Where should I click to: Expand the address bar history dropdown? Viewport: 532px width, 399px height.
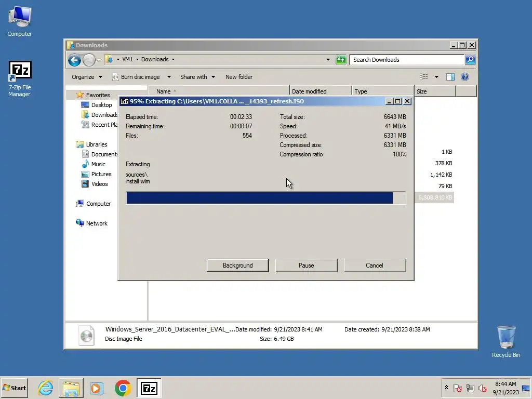[x=328, y=60]
